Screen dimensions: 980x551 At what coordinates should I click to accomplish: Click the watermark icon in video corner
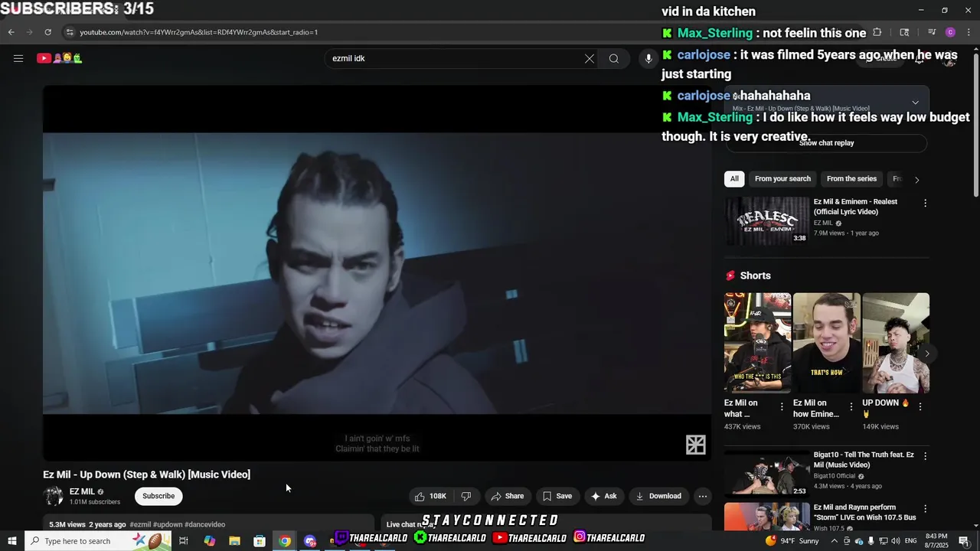[x=695, y=445]
